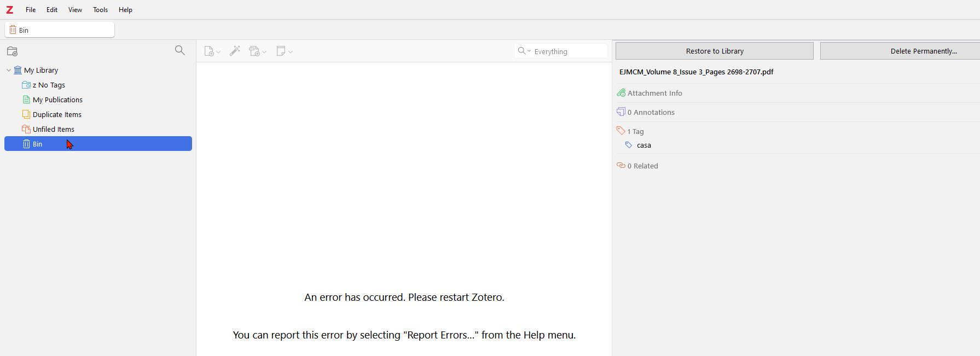Open the Tools menu
Image resolution: width=980 pixels, height=356 pixels.
tap(100, 10)
